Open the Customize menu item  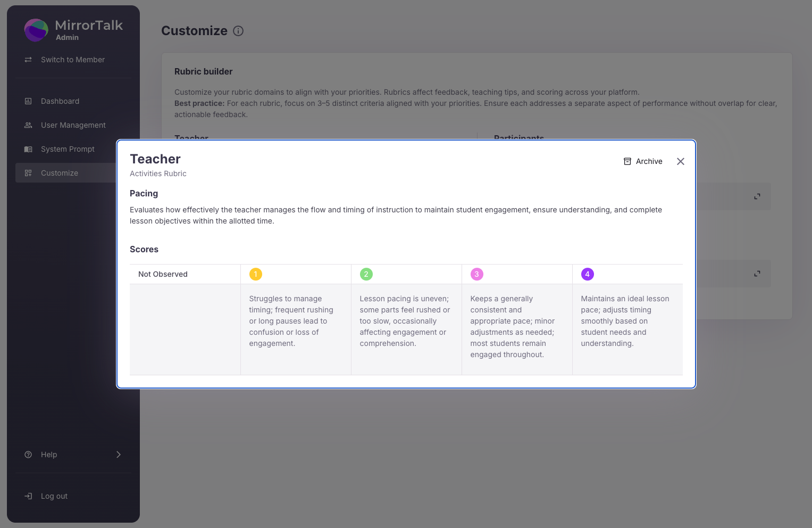pyautogui.click(x=60, y=173)
